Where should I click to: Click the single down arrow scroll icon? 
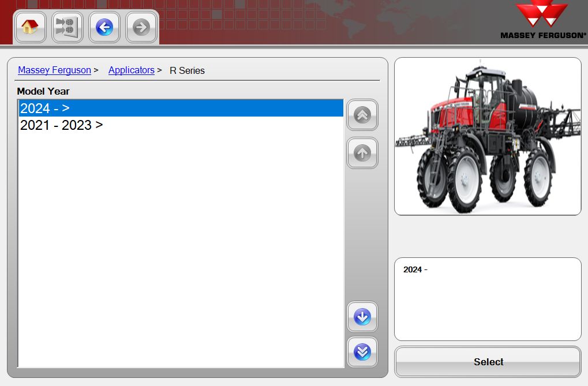[x=362, y=317]
